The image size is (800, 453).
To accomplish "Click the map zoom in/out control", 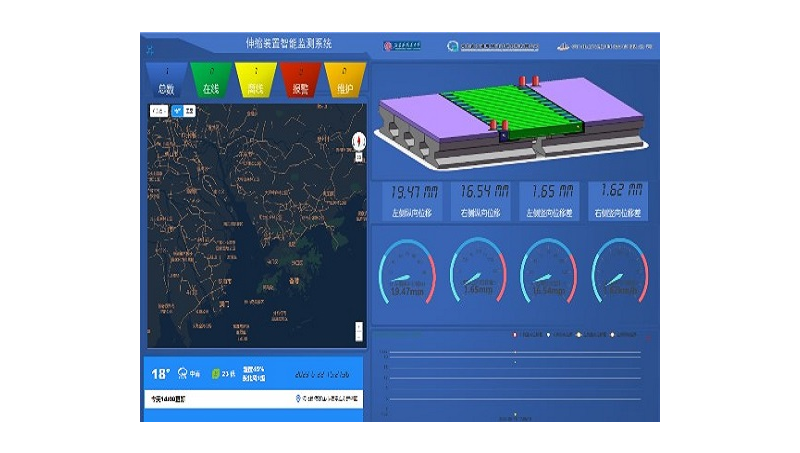I will tap(359, 331).
